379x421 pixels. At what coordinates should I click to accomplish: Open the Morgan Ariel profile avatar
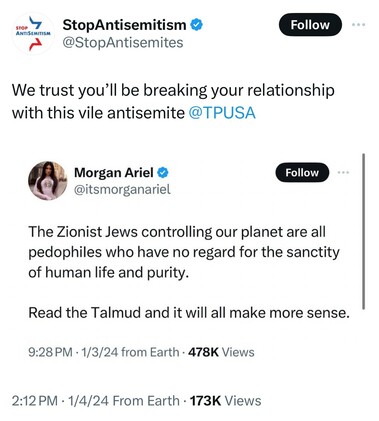48,181
